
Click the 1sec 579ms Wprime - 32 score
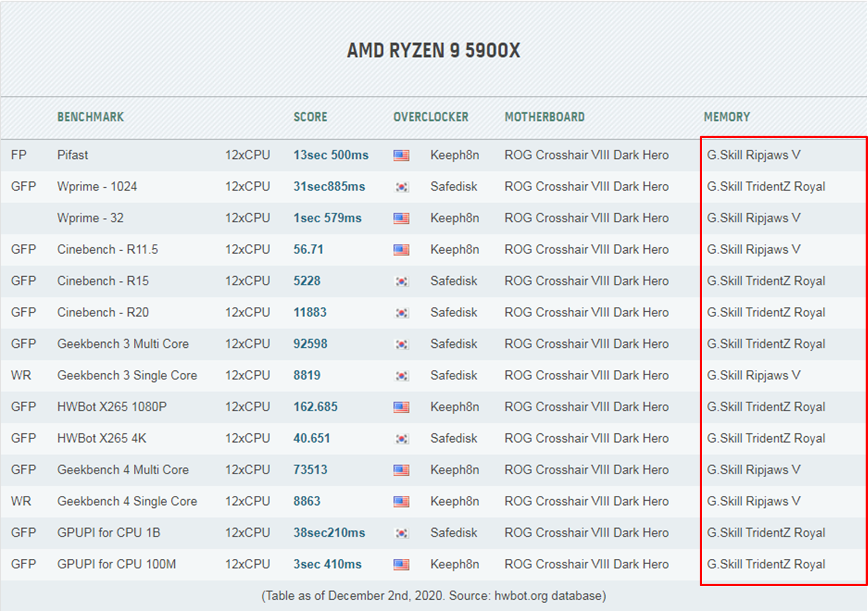tap(327, 218)
